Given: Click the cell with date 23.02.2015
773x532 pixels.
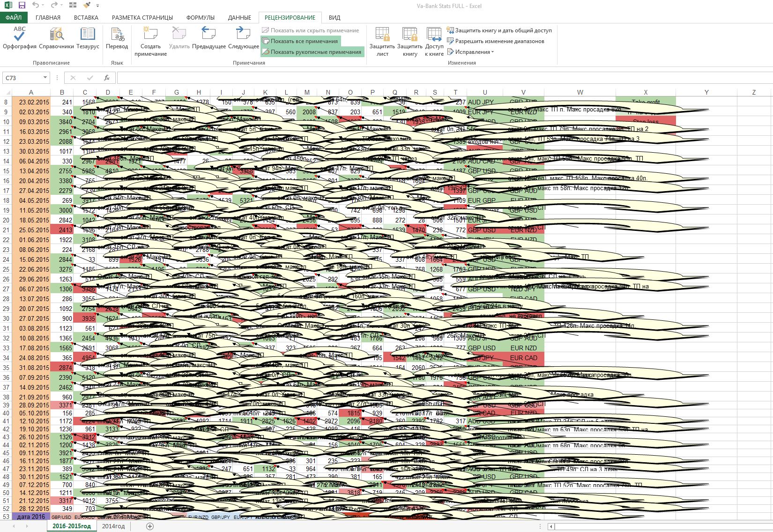Looking at the screenshot, I should (x=31, y=102).
